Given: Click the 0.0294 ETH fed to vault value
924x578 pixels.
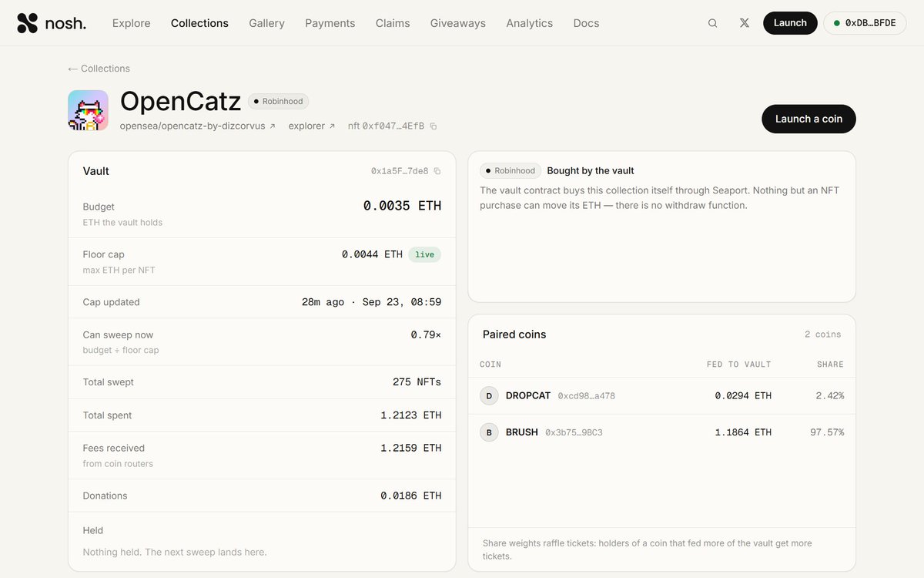Looking at the screenshot, I should click(743, 395).
